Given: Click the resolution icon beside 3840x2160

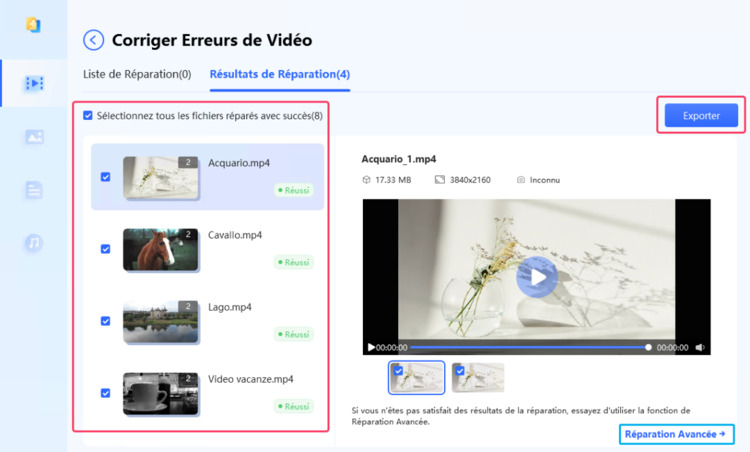Looking at the screenshot, I should click(440, 180).
